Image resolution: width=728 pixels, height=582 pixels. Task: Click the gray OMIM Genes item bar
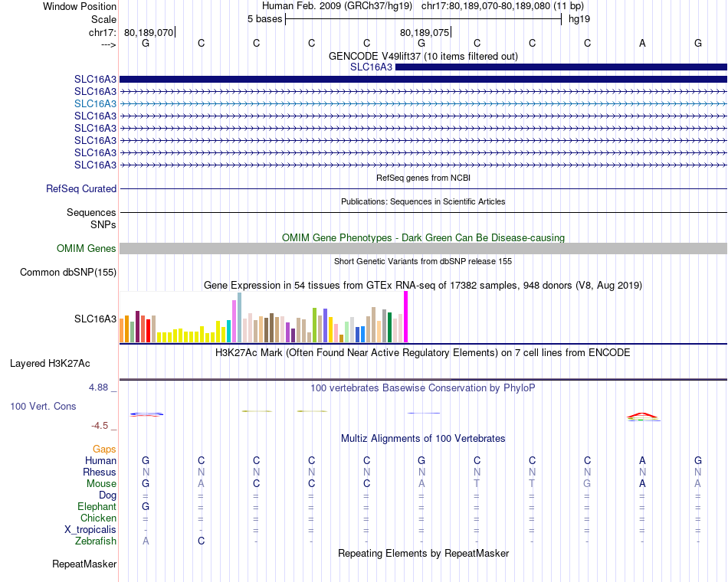click(423, 248)
